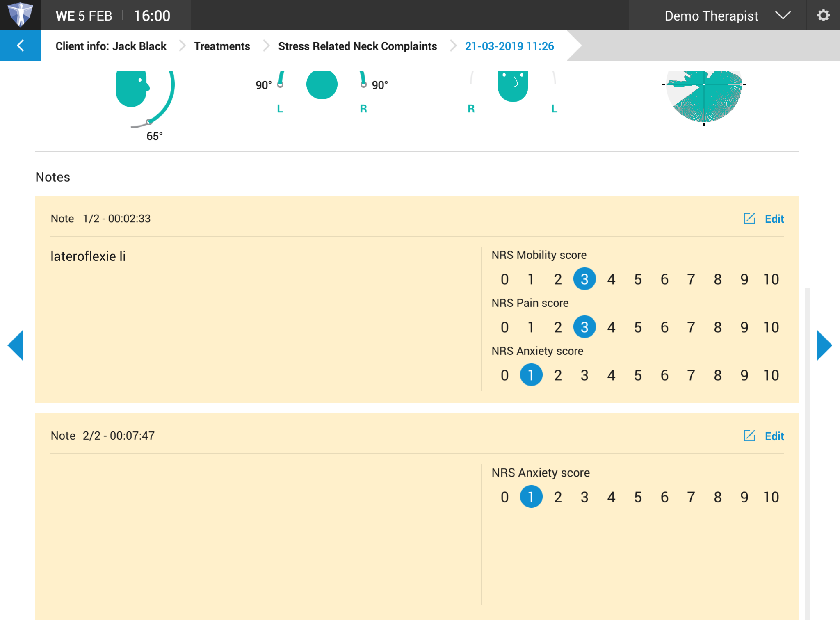This screenshot has width=840, height=630.
Task: Click the 65° flexion arc handle
Action: point(149,122)
